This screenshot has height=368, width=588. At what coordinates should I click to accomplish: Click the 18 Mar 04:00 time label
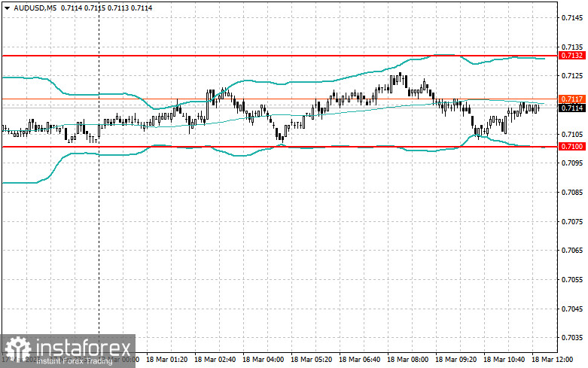263,360
